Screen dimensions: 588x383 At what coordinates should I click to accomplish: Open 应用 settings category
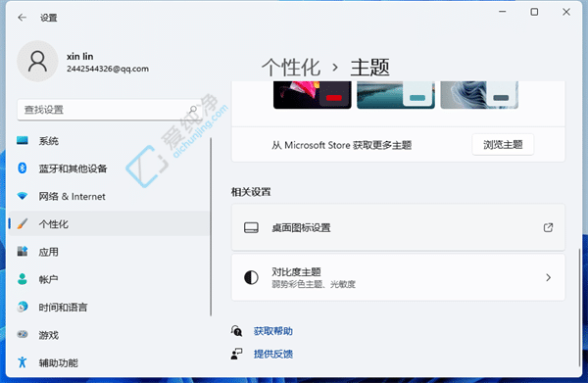(109, 252)
